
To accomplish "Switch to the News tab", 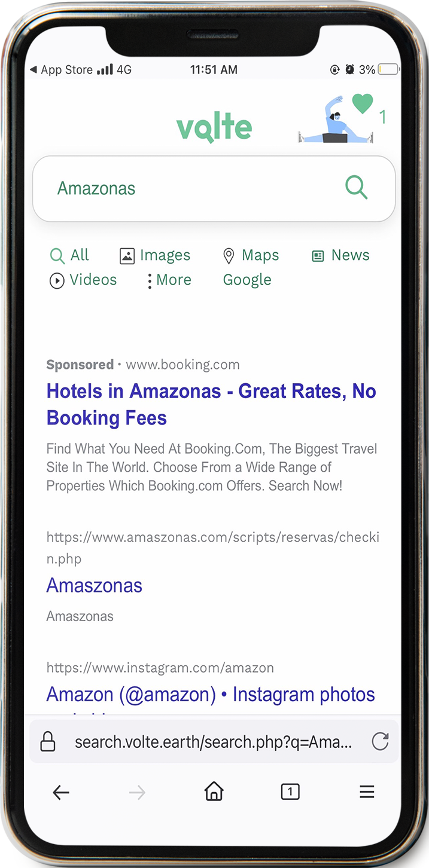I will coord(340,255).
